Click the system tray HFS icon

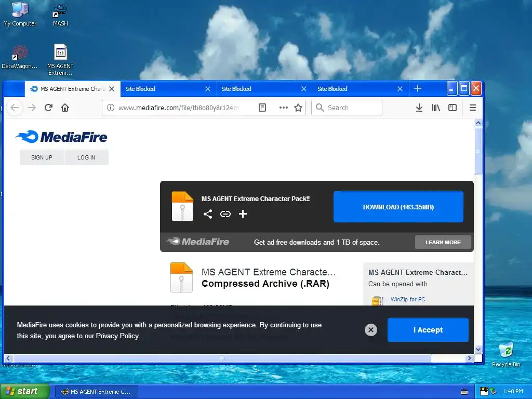tap(484, 391)
